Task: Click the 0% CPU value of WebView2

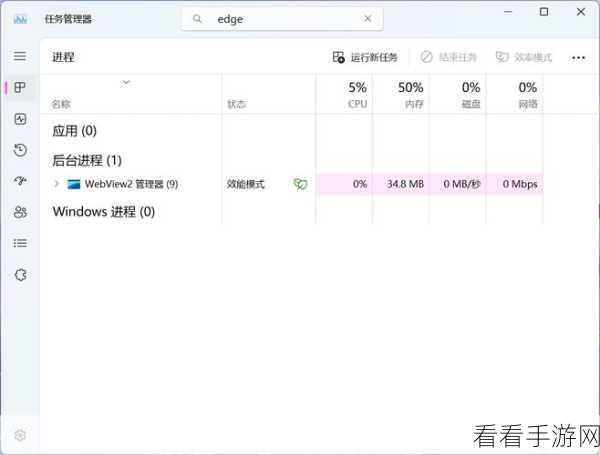Action: click(360, 184)
